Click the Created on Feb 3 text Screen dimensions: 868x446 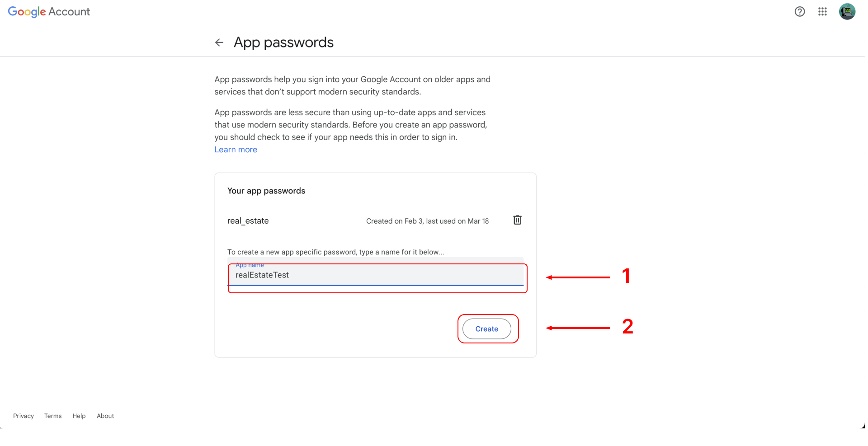pyautogui.click(x=427, y=221)
